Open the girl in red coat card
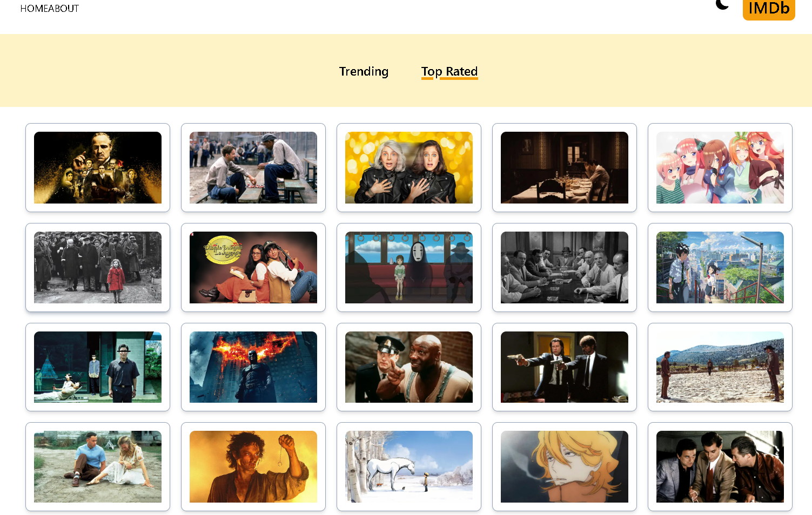Image resolution: width=812 pixels, height=515 pixels. pyautogui.click(x=98, y=267)
